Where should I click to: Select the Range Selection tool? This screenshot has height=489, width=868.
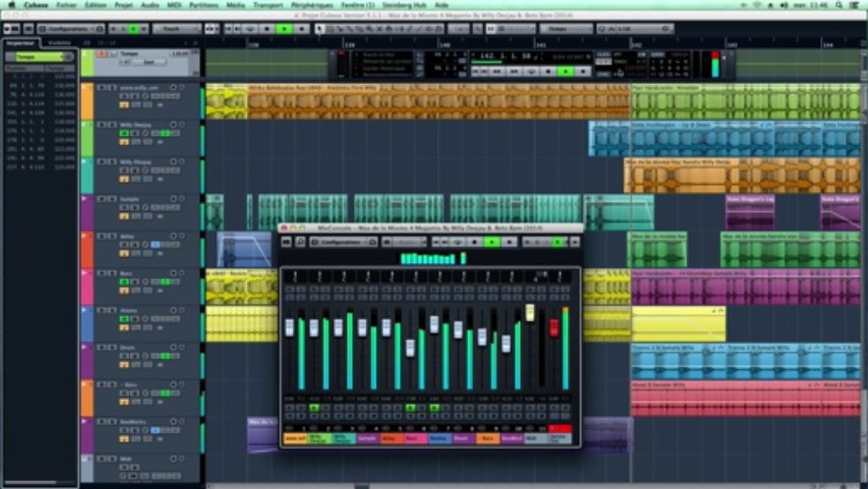point(330,29)
